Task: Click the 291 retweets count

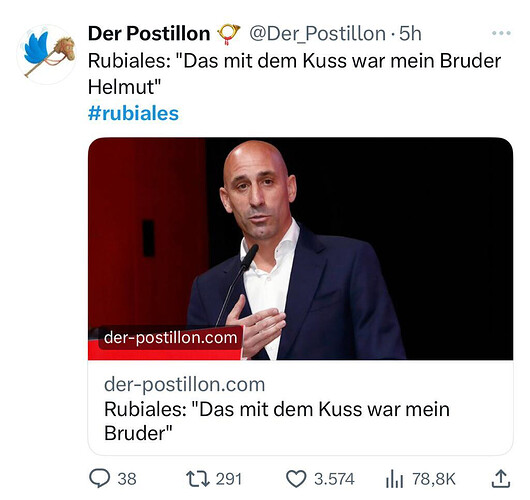Action: (229, 479)
